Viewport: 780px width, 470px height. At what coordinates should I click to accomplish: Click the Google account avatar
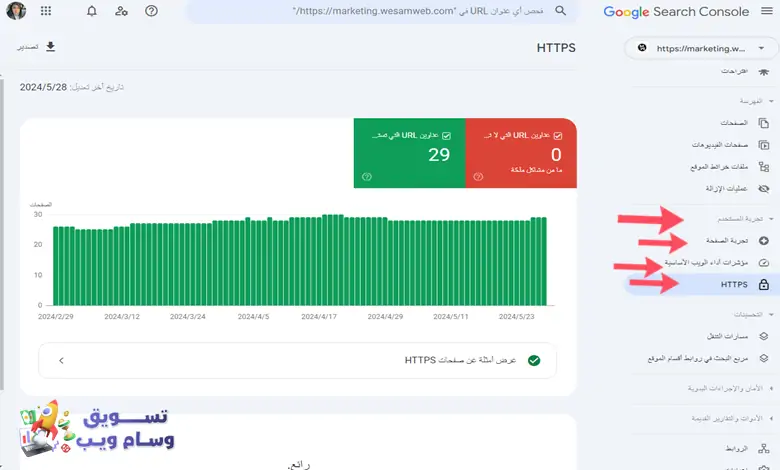coord(16,10)
